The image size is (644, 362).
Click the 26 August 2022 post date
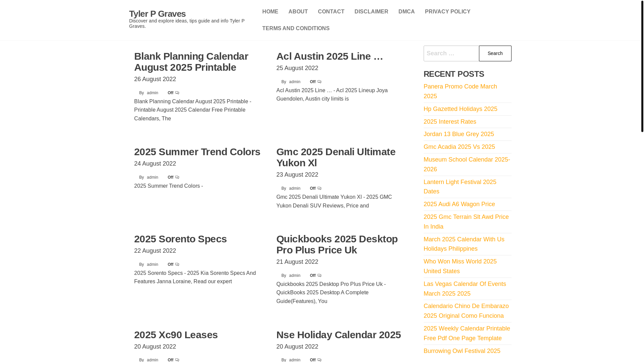tap(155, 79)
